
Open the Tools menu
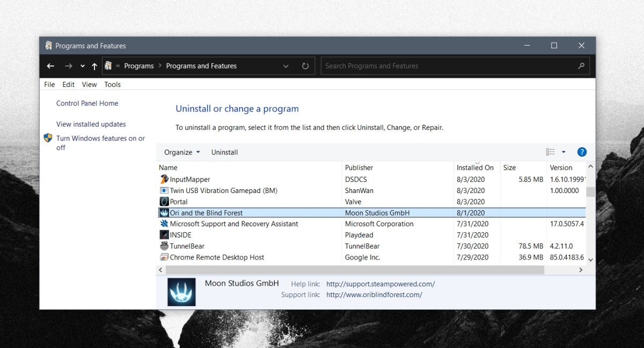pos(112,84)
